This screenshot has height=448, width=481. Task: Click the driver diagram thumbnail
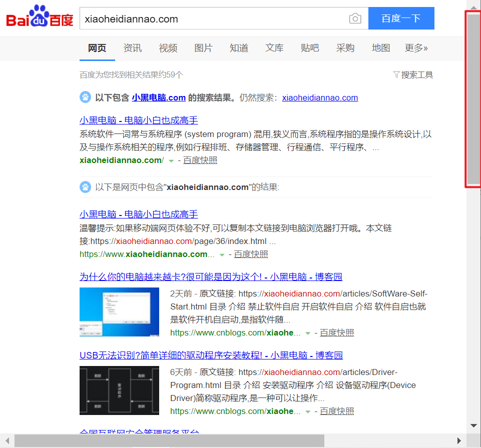tap(119, 390)
